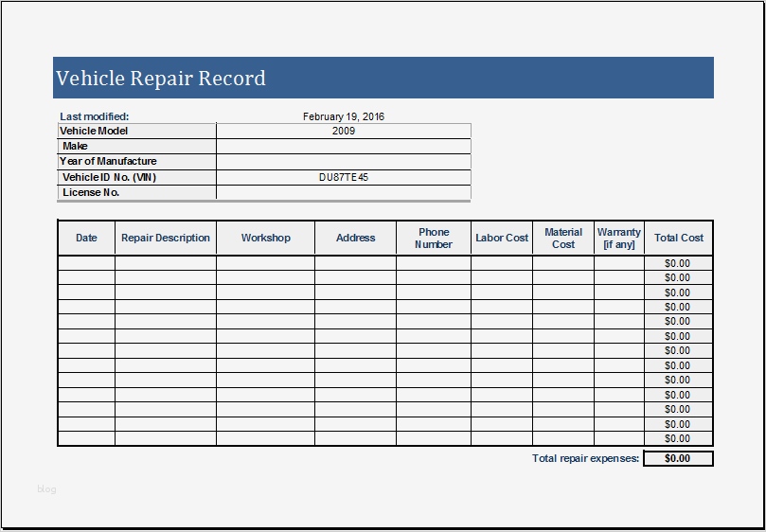Click the Phone Number column header
The width and height of the screenshot is (766, 532).
(434, 238)
